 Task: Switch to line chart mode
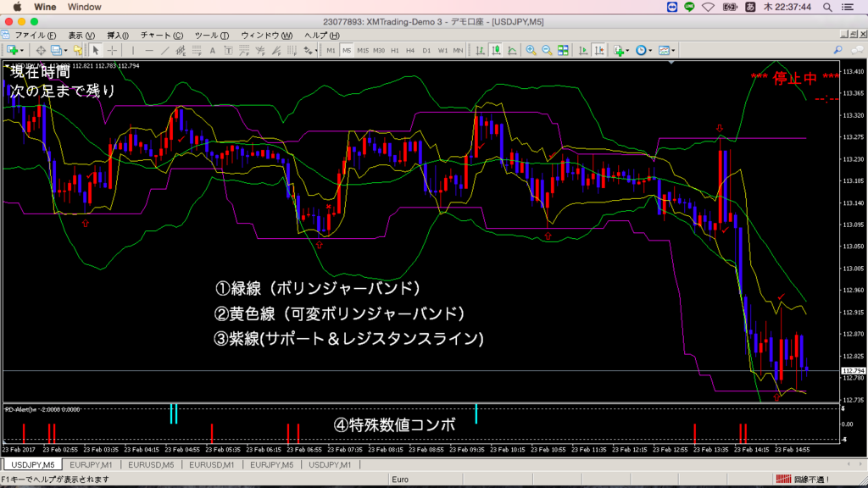[x=512, y=50]
